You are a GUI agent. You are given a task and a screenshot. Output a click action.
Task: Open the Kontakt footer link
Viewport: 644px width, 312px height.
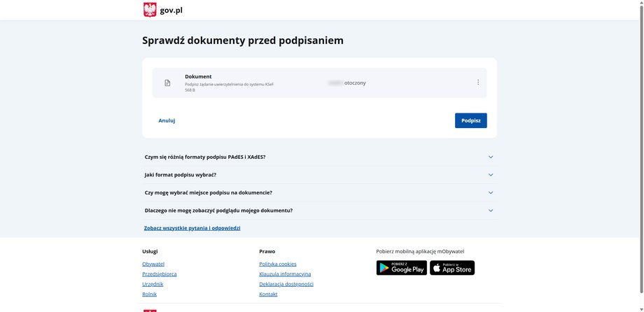268,295
